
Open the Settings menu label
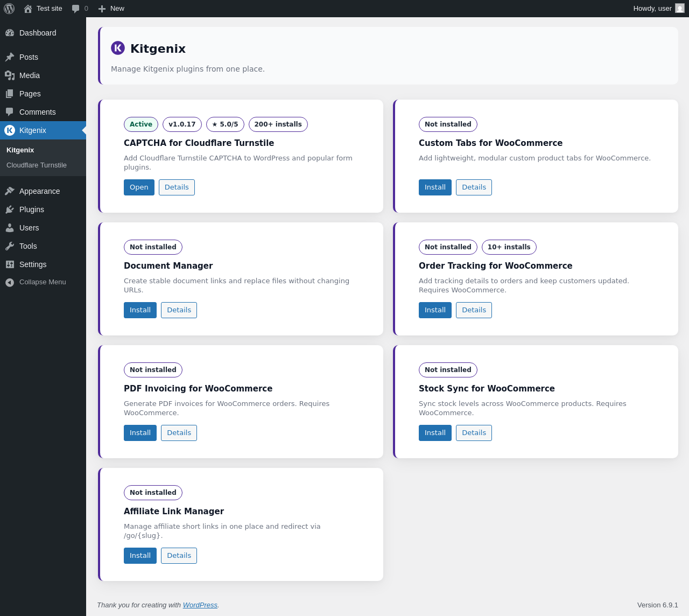33,264
